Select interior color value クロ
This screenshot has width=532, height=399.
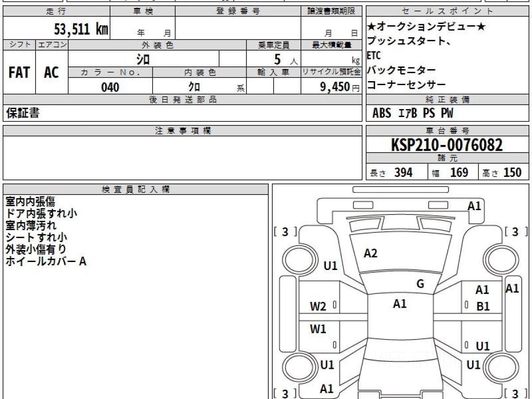click(194, 87)
